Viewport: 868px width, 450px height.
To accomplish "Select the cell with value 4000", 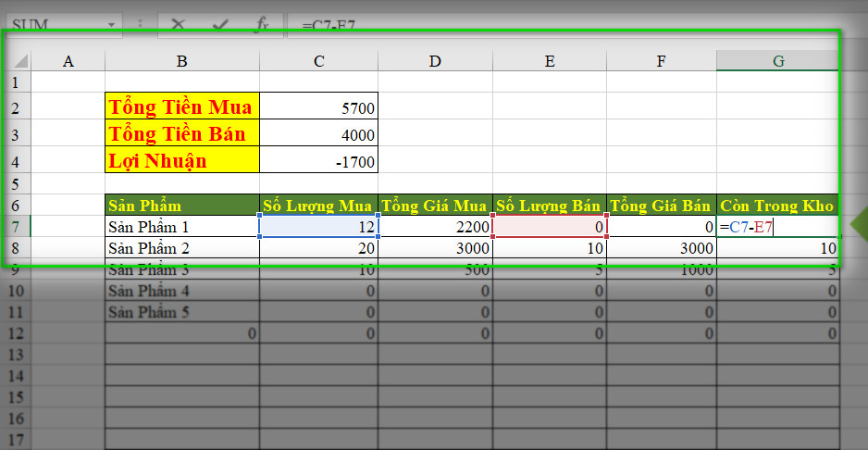I will coord(319,133).
